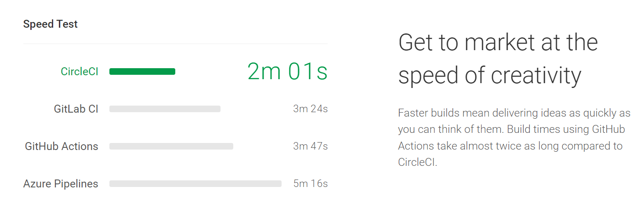Select the GitHub Actions label
Viewport: 644px width, 205px height.
click(x=62, y=146)
